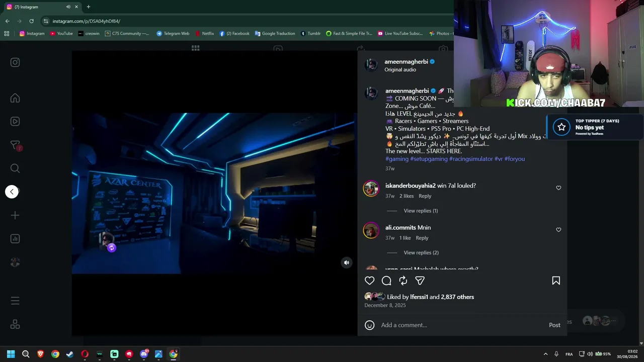Open the dashboard chart icon in the sidebar

(x=15, y=239)
